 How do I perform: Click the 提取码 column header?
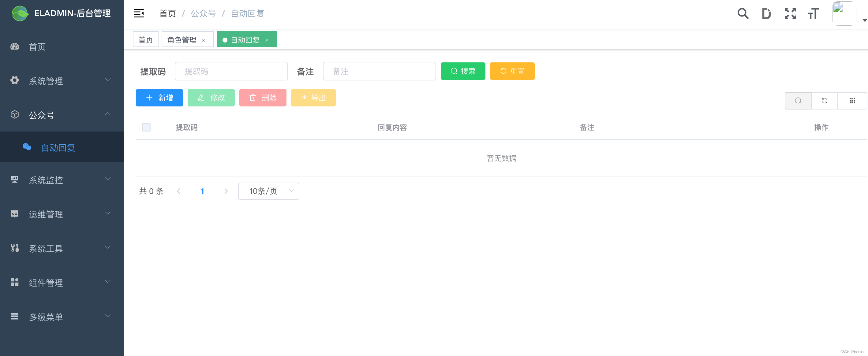187,127
